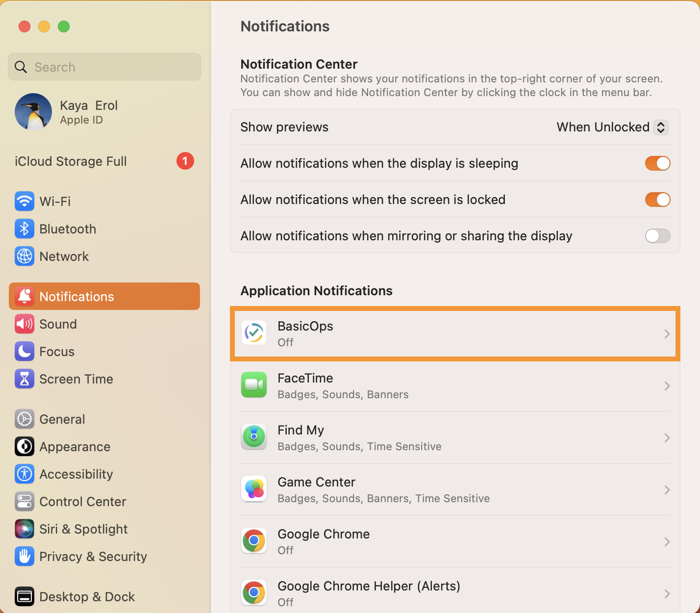Select the Appearance label in sidebar
The width and height of the screenshot is (700, 613).
75,447
